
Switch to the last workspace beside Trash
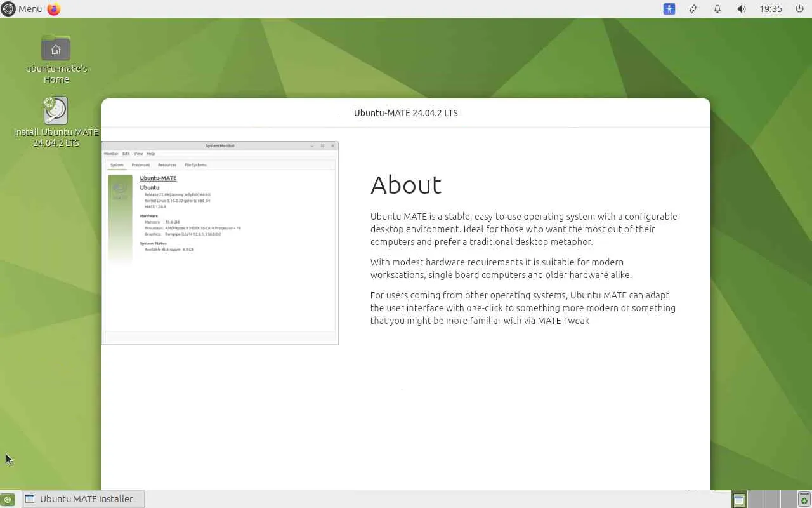tap(788, 500)
